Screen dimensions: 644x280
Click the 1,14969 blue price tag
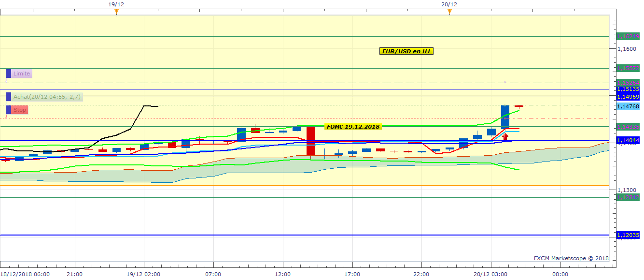point(628,97)
